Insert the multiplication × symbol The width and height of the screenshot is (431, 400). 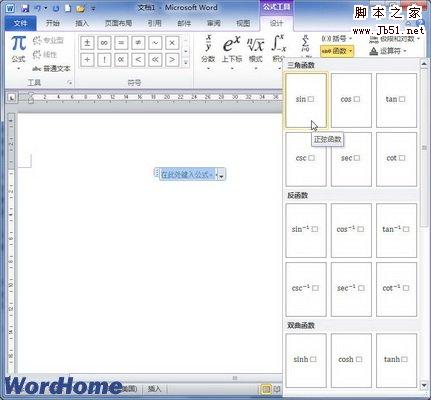click(x=172, y=43)
